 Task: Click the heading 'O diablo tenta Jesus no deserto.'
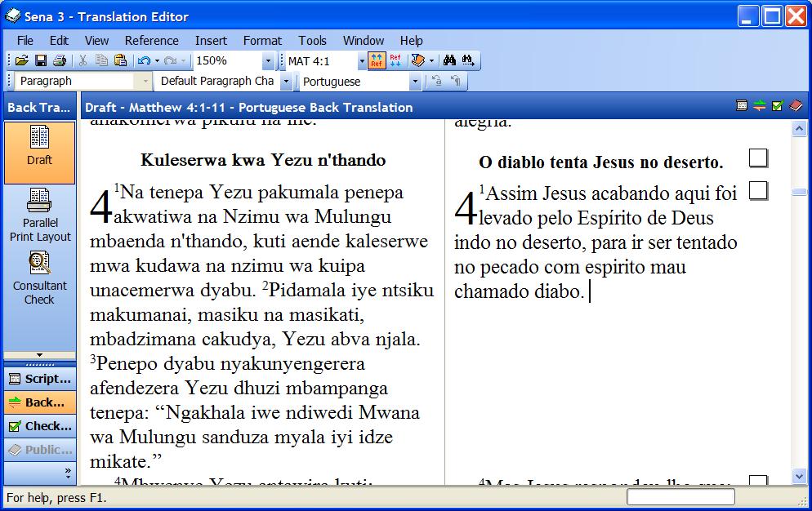click(600, 162)
